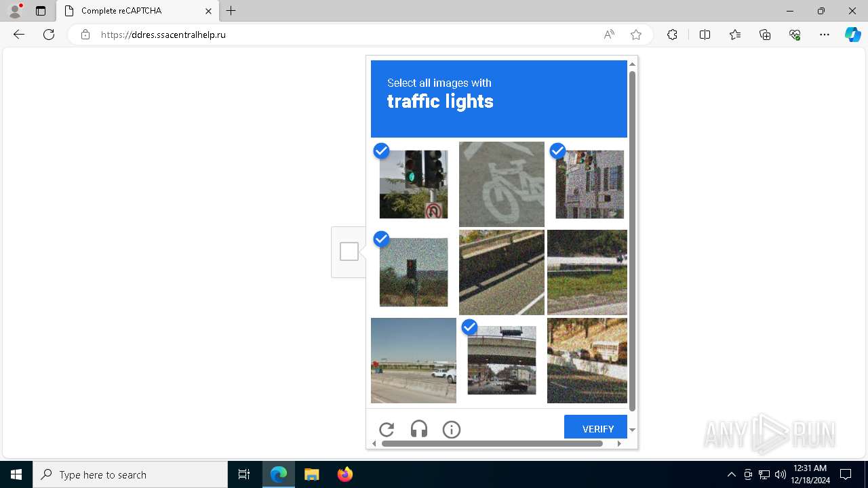
Task: Open the Windows Start menu
Action: point(16,474)
